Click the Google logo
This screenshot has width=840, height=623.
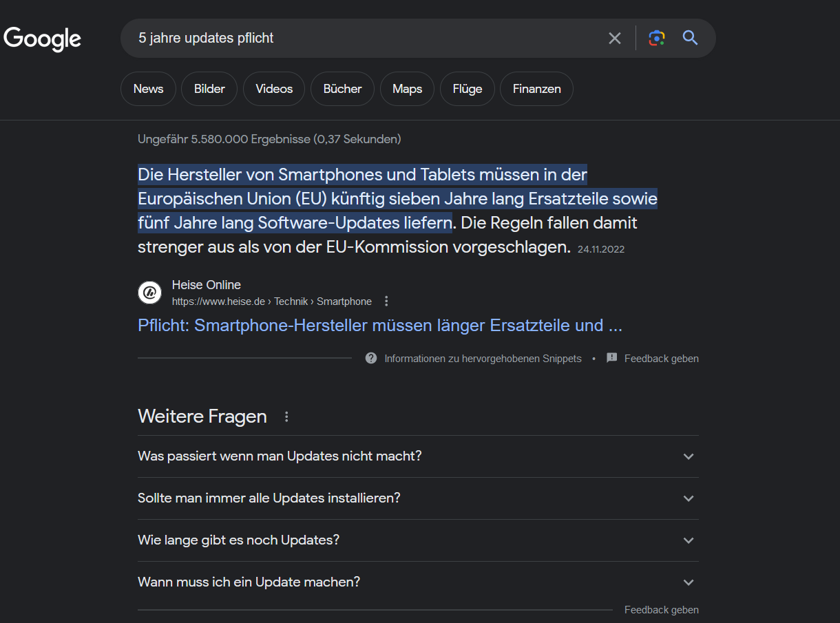coord(43,39)
